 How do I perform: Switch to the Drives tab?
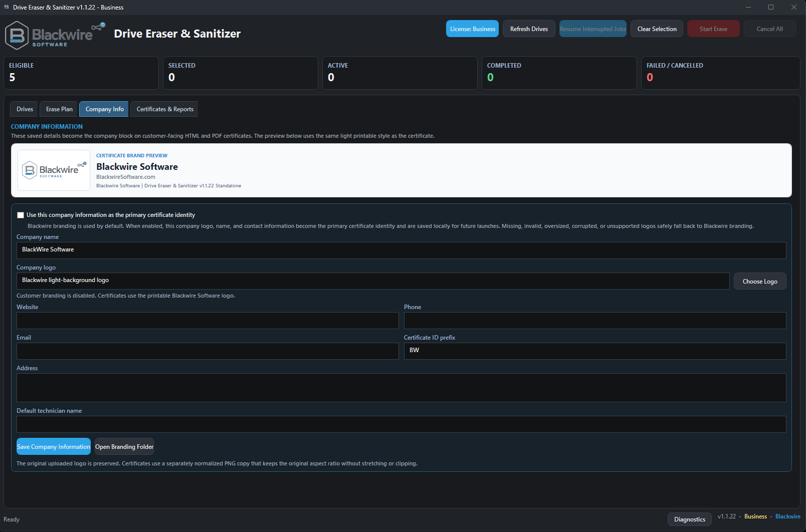[25, 109]
